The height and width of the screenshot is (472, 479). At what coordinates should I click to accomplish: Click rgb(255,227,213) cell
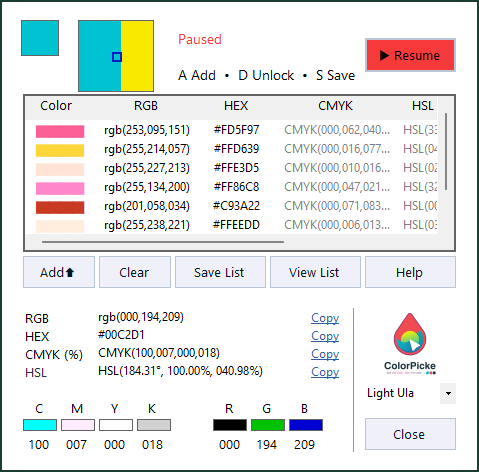(x=147, y=168)
